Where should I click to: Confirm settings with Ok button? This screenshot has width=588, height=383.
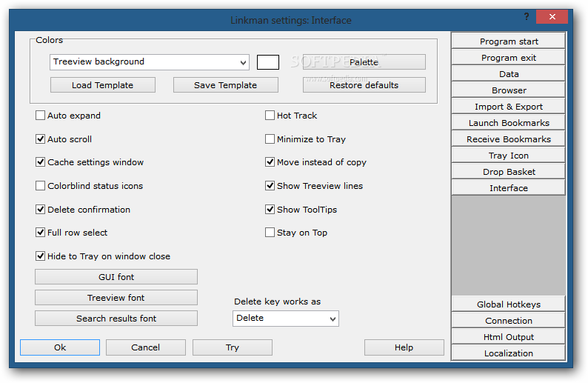click(60, 347)
